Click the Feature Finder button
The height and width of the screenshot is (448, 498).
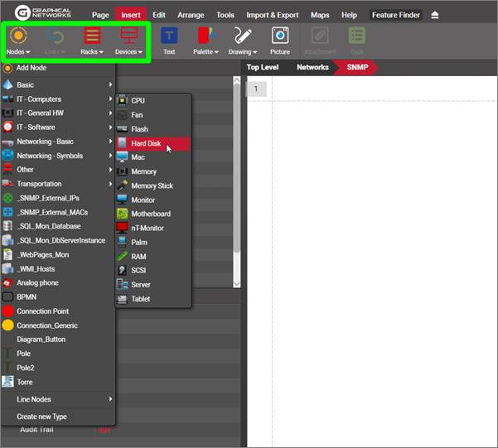pyautogui.click(x=396, y=15)
